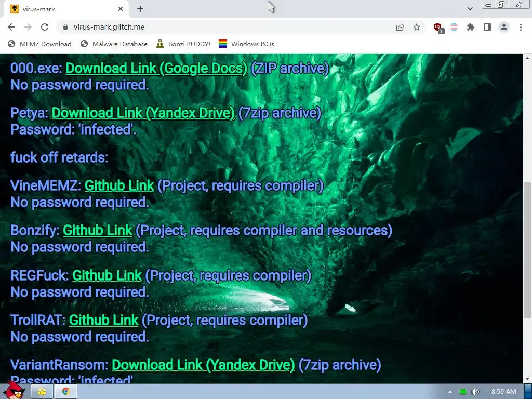Open Petya Yandex Drive download link
Viewport: 532px width, 399px height.
click(143, 113)
